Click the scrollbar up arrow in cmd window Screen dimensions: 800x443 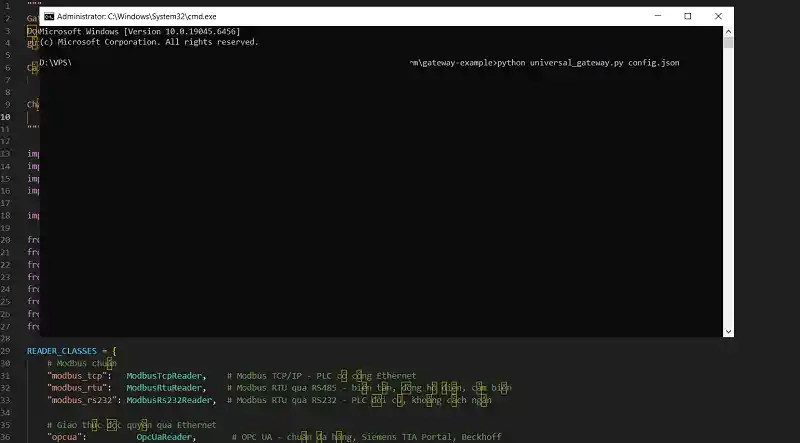click(728, 32)
